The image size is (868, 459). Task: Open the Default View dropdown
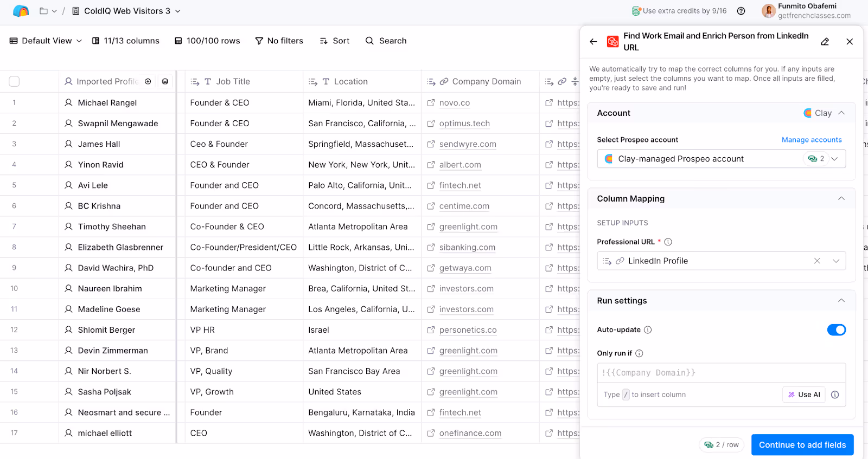(x=46, y=41)
